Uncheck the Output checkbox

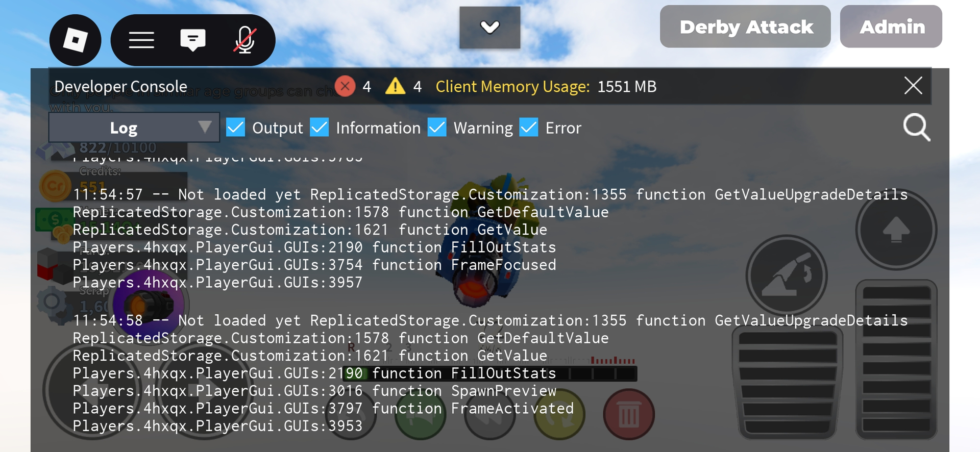[235, 128]
